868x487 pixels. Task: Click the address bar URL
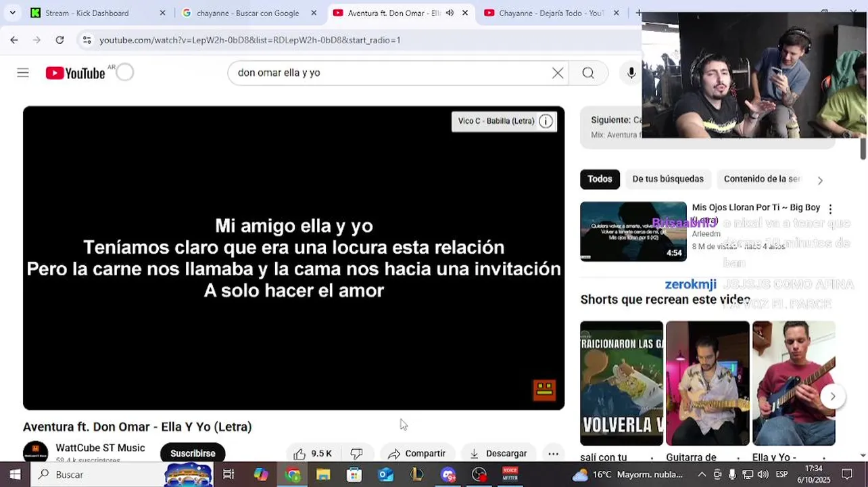point(250,40)
